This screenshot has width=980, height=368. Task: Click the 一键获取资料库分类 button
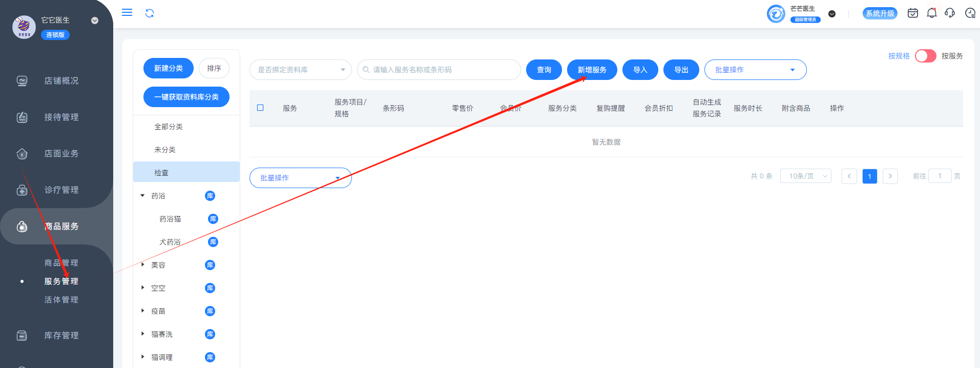pyautogui.click(x=186, y=97)
